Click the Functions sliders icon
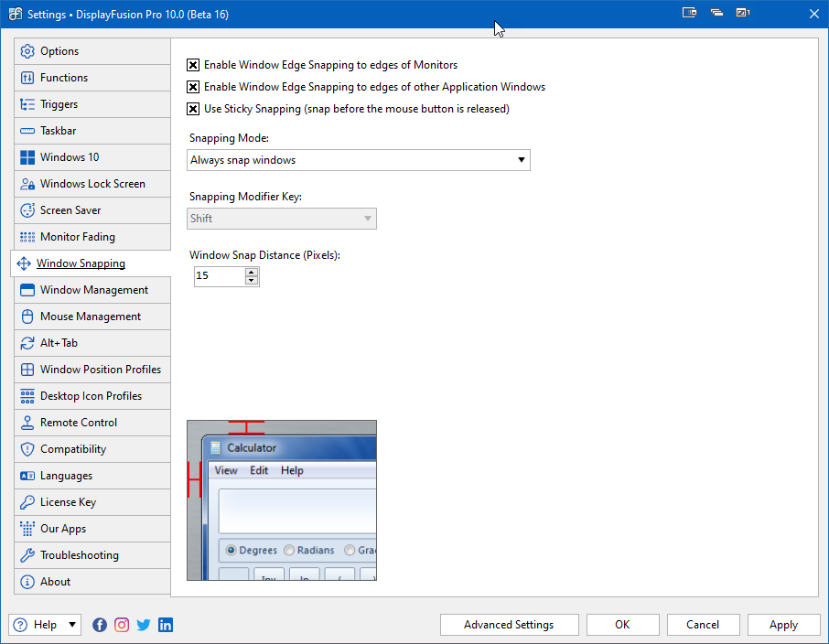The width and height of the screenshot is (829, 644). (27, 78)
